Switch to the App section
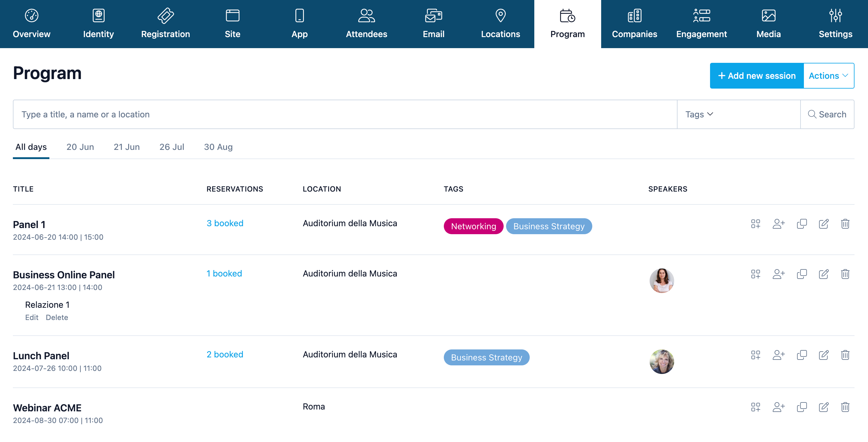This screenshot has height=442, width=868. [300, 24]
